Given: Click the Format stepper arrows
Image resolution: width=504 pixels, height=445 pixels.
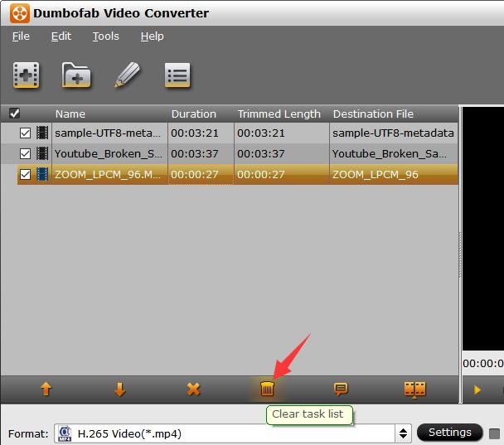Looking at the screenshot, I should [x=404, y=433].
